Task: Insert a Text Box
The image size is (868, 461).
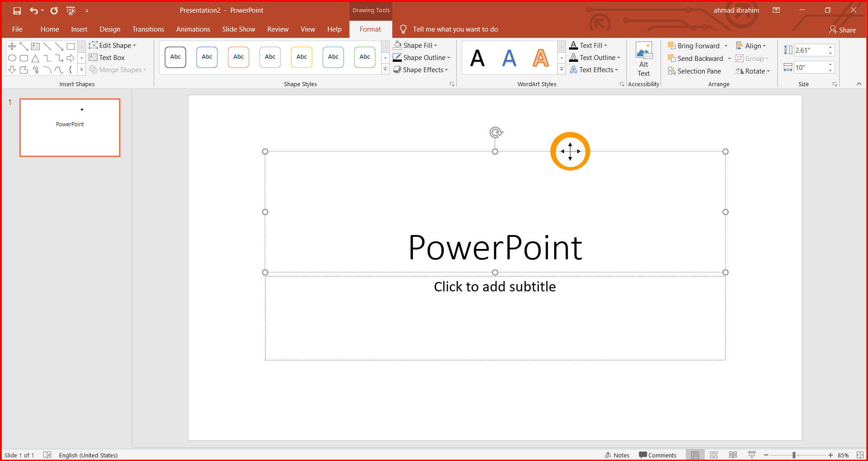Action: click(107, 58)
